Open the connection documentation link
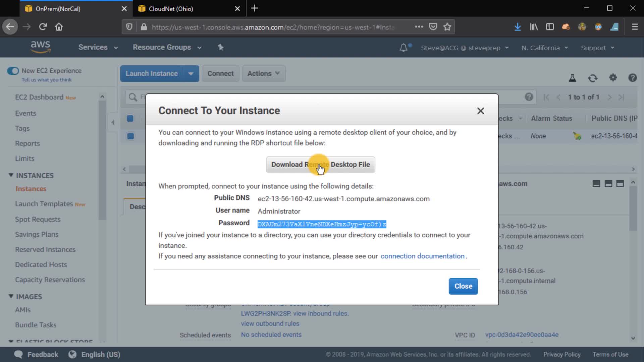 point(422,256)
